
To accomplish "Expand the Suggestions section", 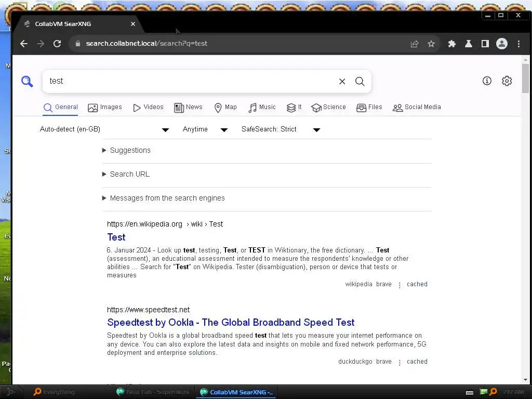I will [127, 150].
